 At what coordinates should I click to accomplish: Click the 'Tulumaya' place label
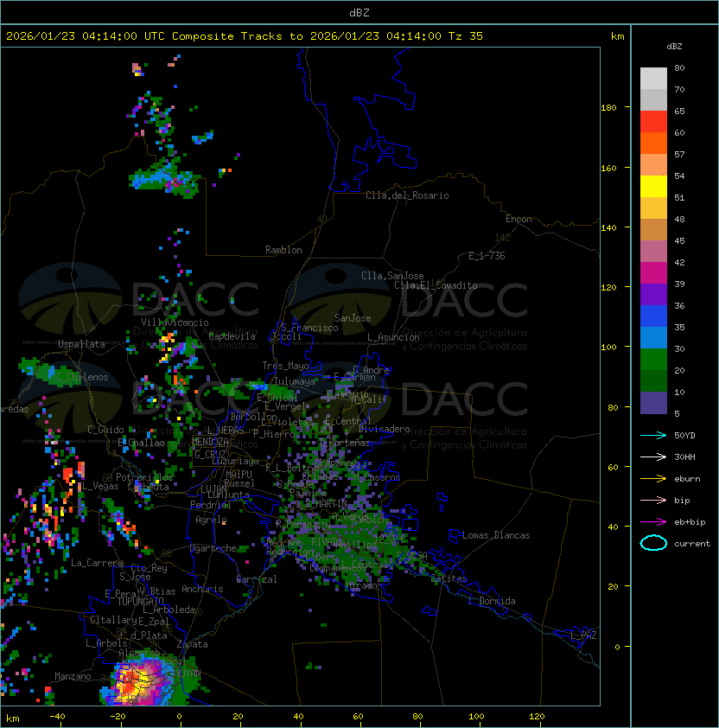[295, 381]
